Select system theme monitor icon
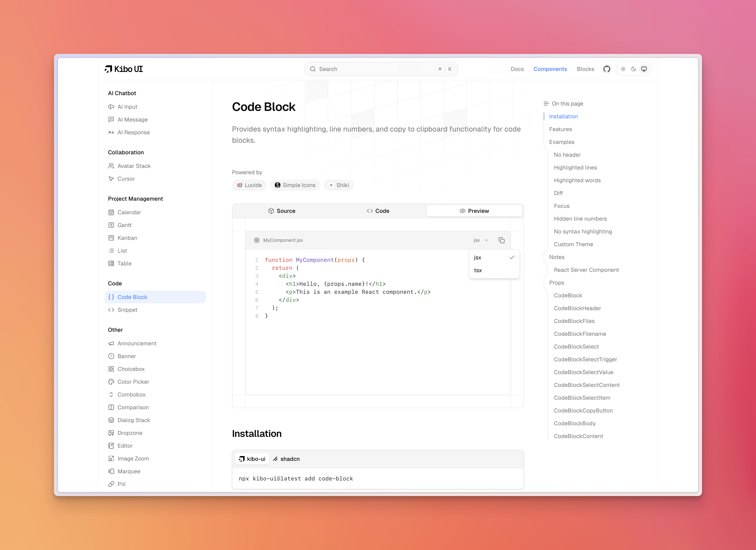This screenshot has height=550, width=756. point(644,69)
